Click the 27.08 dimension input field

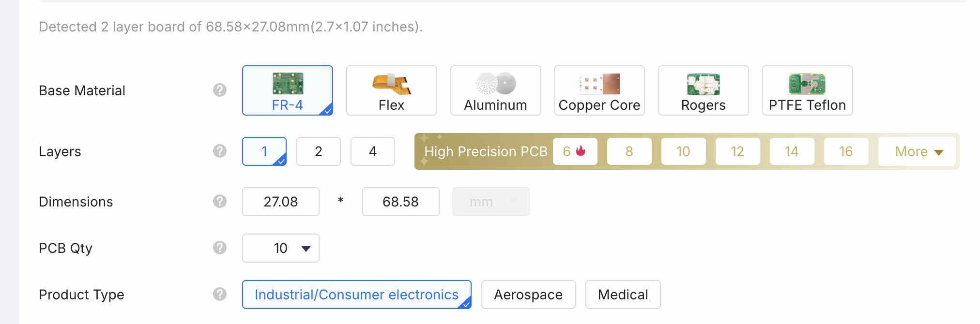coord(281,202)
